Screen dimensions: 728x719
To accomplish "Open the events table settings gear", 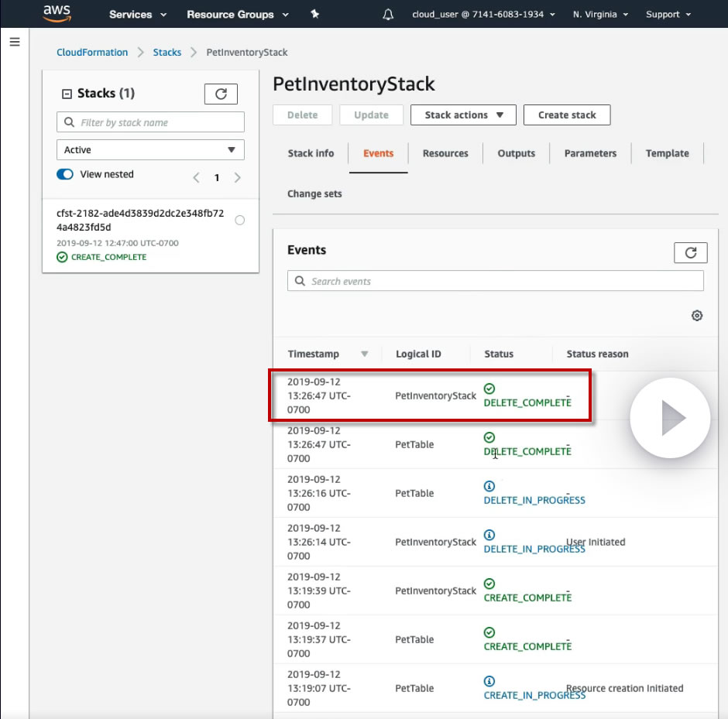I will [x=697, y=316].
